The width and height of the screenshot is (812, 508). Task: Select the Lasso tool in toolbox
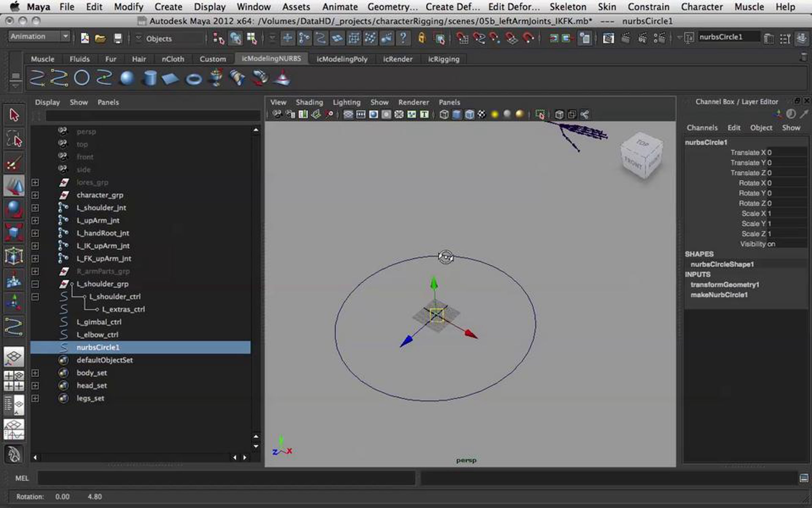pos(14,139)
